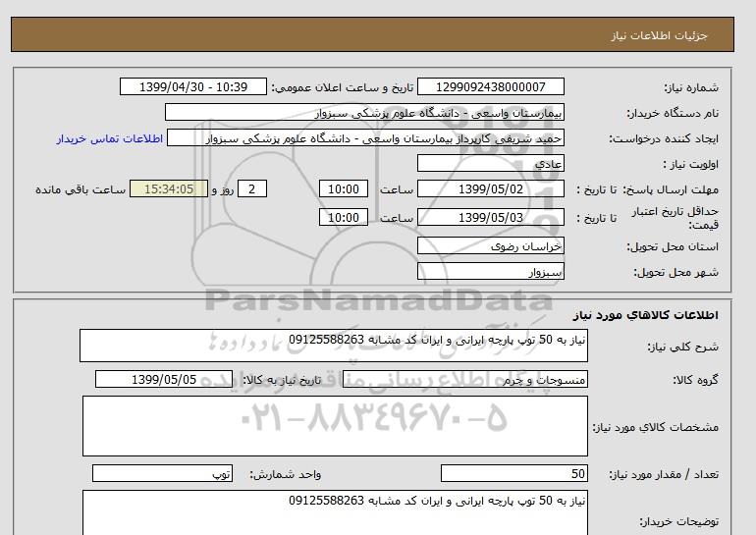Click the جزئیات اطلاعات نیاز header title
Screen dimensions: 756x535
coord(659,35)
